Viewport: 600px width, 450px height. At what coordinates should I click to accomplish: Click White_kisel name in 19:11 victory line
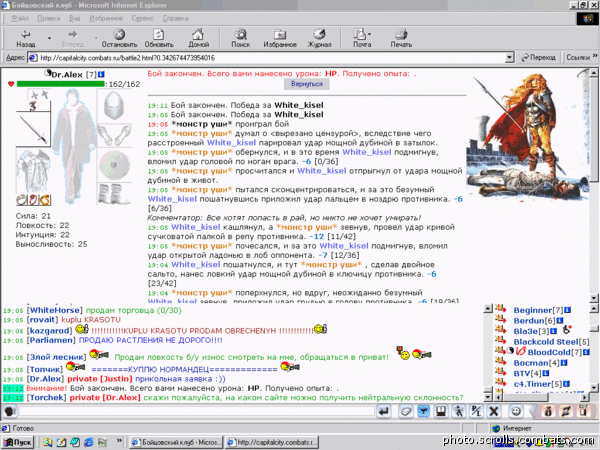(x=298, y=105)
